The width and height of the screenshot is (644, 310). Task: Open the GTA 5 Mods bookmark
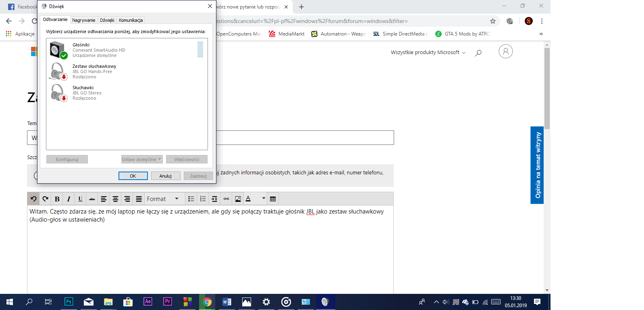pos(463,34)
